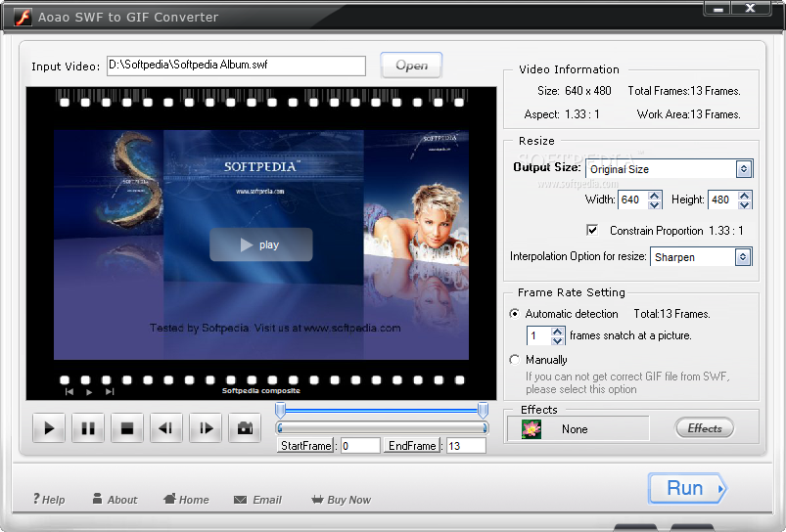Toggle Constrain Proportion checkbox
Screen dimensions: 786x532
coord(592,230)
